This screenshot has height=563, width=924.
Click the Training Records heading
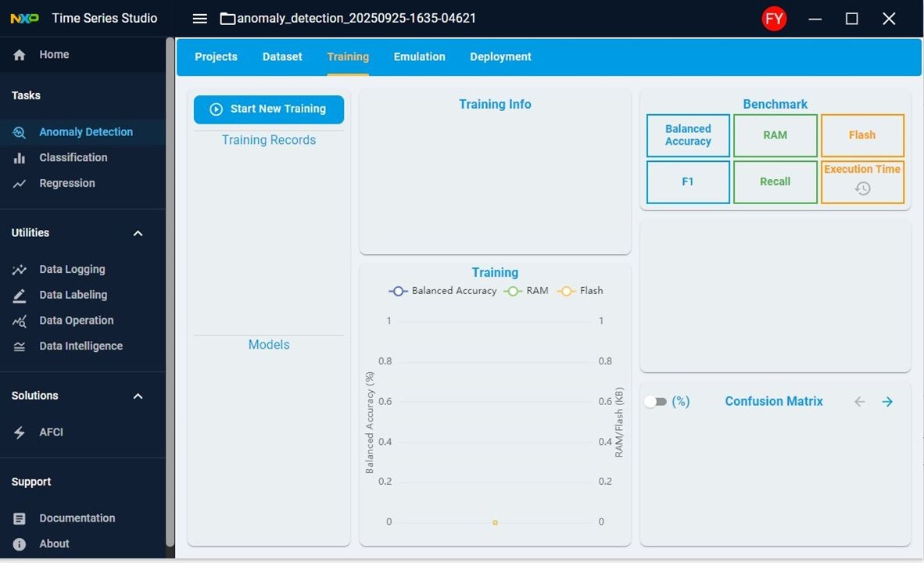[x=269, y=140]
